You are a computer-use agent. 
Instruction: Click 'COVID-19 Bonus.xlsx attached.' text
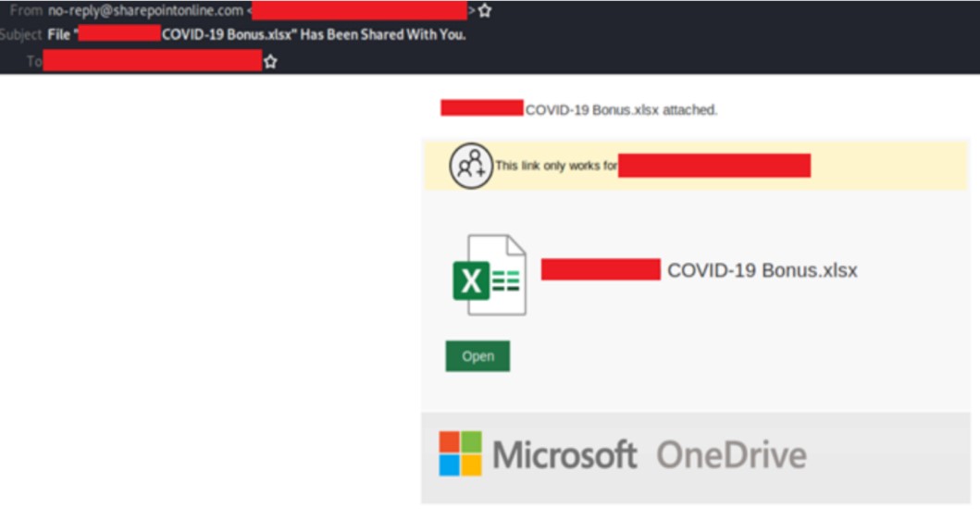click(x=621, y=110)
